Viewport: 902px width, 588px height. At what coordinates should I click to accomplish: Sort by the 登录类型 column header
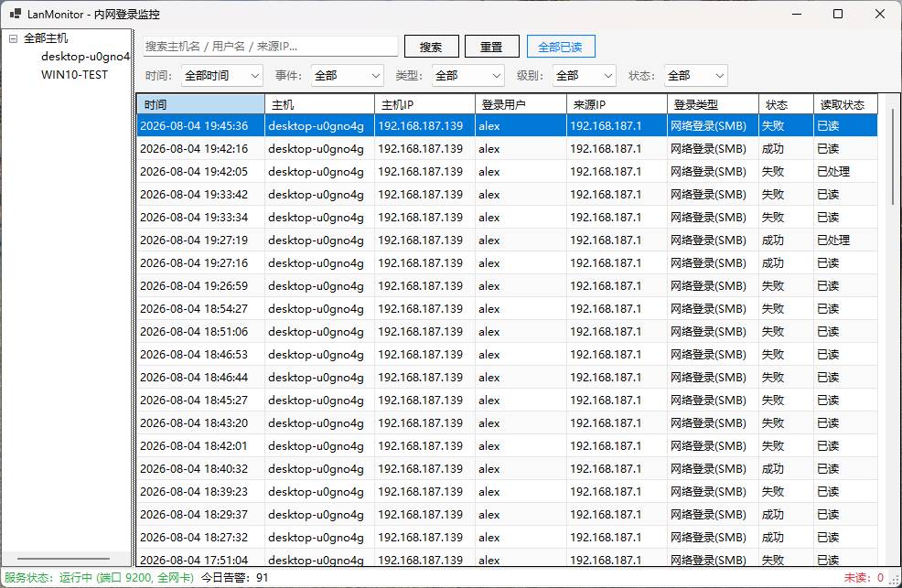(714, 104)
